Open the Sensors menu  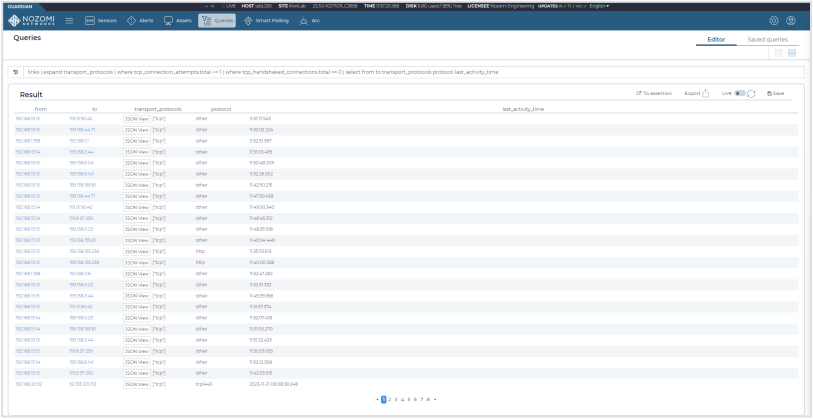(101, 20)
